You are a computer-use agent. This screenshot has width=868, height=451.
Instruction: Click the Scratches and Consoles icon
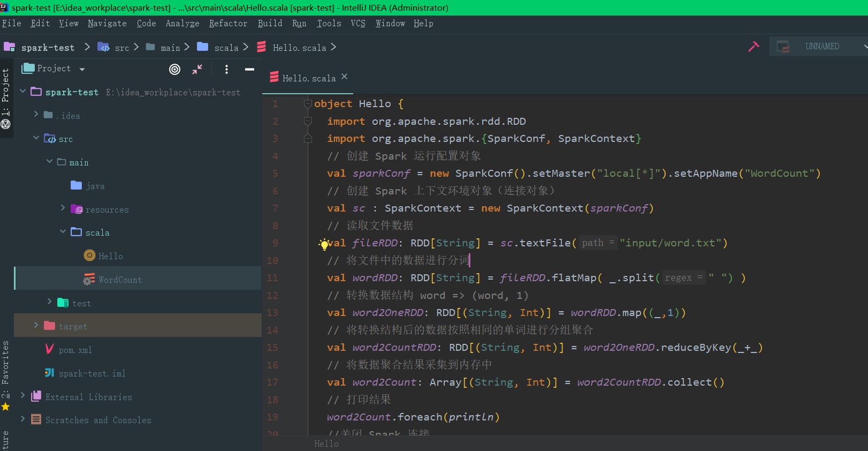tap(36, 419)
